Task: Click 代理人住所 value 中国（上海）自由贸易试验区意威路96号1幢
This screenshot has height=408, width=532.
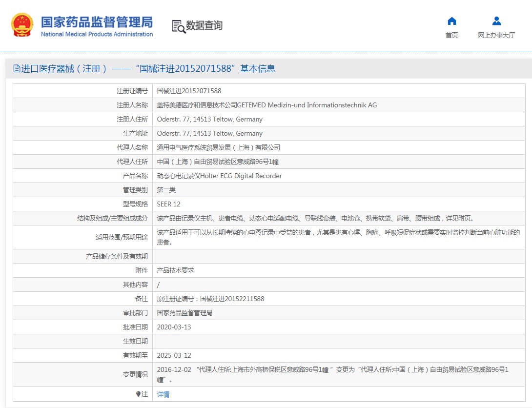Action: tap(218, 162)
